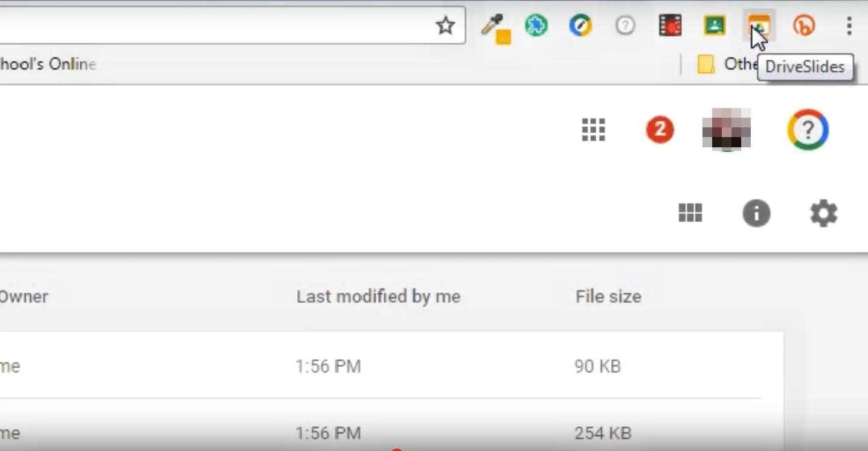Sort files by the File size column
The image size is (868, 451).
click(x=606, y=296)
